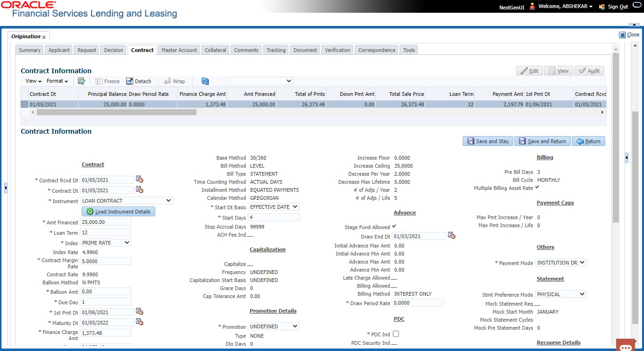Open the empty dropdown in table toolbar
Image resolution: width=644 pixels, height=351 pixels.
click(261, 81)
